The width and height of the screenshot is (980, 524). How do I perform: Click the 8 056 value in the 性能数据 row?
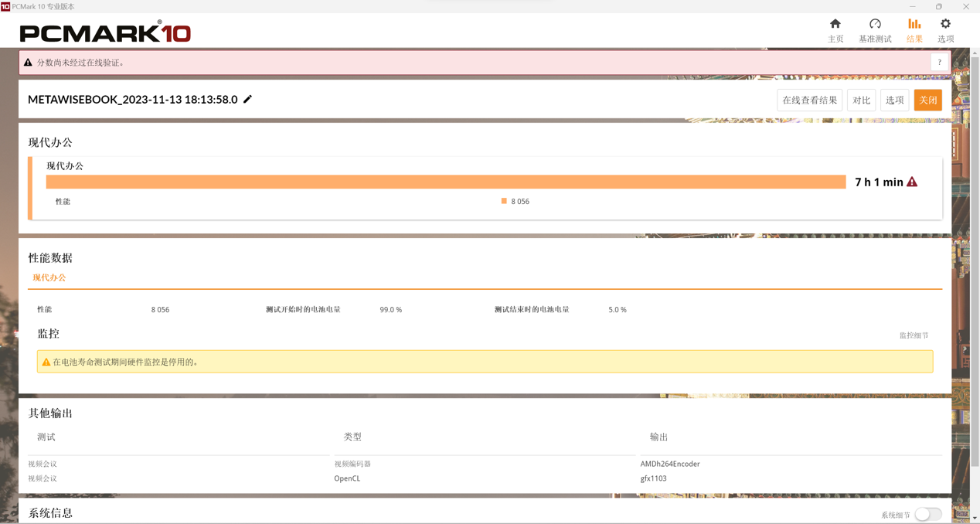[x=160, y=309]
